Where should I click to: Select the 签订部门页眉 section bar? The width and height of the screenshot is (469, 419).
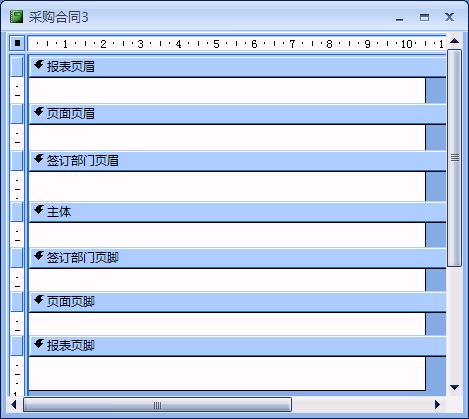click(237, 161)
